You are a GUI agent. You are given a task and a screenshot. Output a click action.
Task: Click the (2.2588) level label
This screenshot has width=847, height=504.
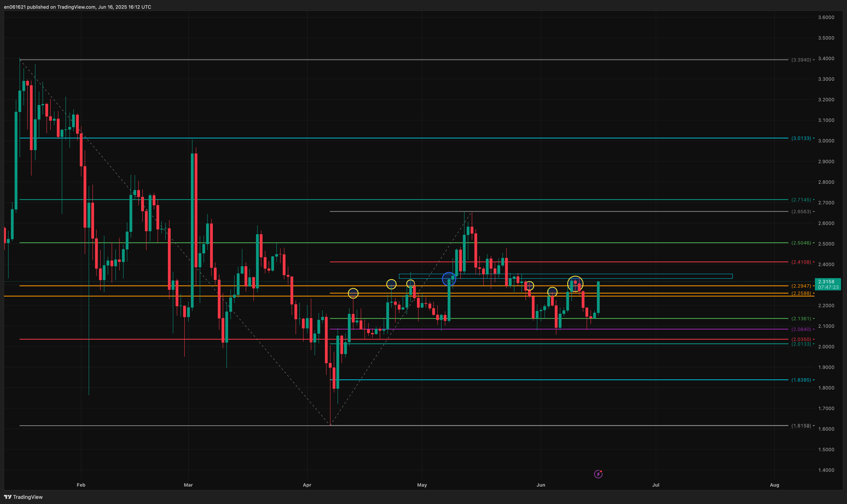coord(801,293)
